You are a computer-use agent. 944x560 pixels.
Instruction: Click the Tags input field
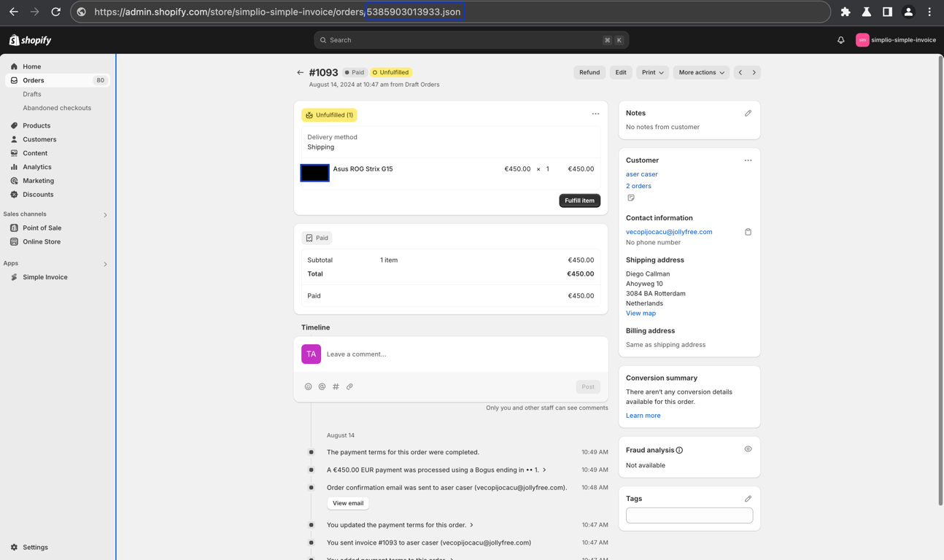pyautogui.click(x=689, y=516)
